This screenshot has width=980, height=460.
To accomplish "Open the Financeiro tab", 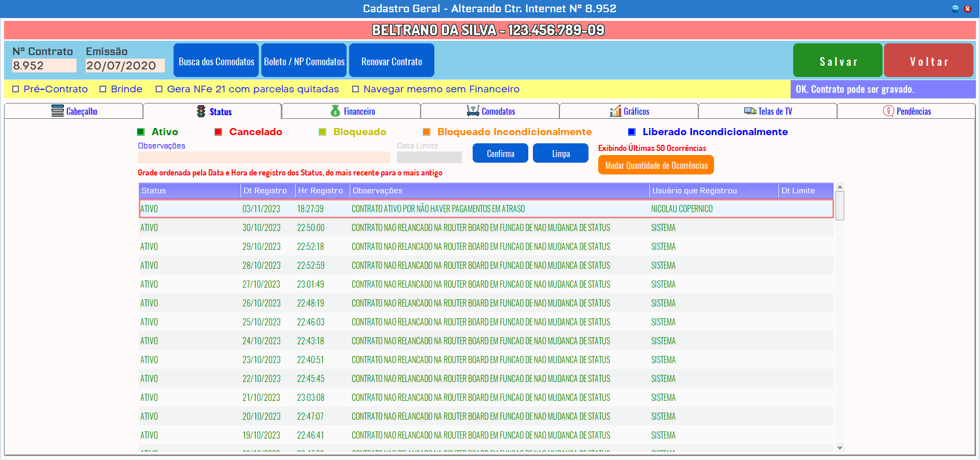I will [x=351, y=111].
